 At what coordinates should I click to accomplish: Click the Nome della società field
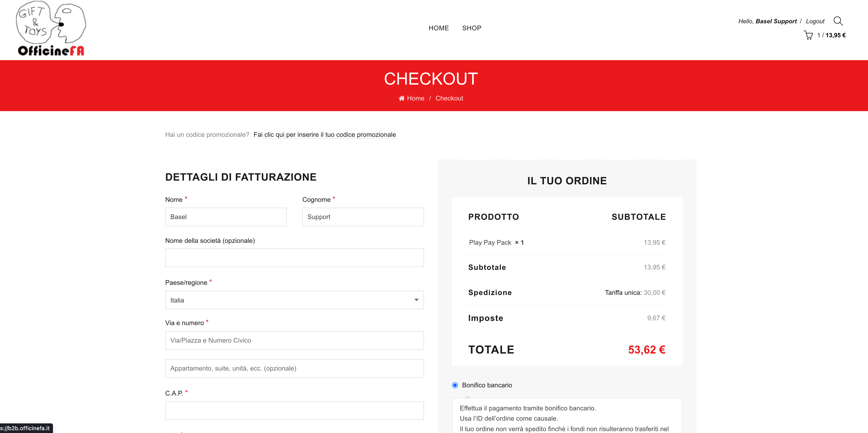click(x=294, y=258)
